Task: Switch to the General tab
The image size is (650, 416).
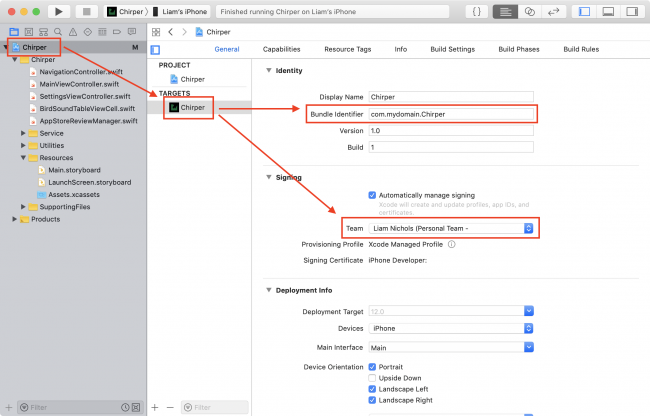Action: (227, 49)
